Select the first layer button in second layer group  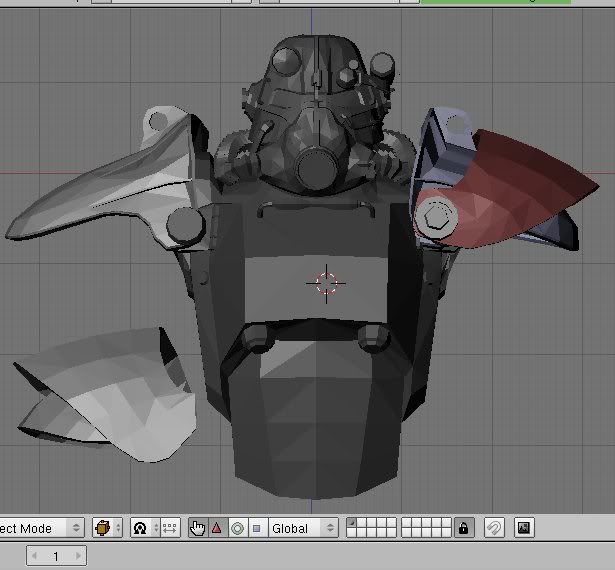pos(407,523)
